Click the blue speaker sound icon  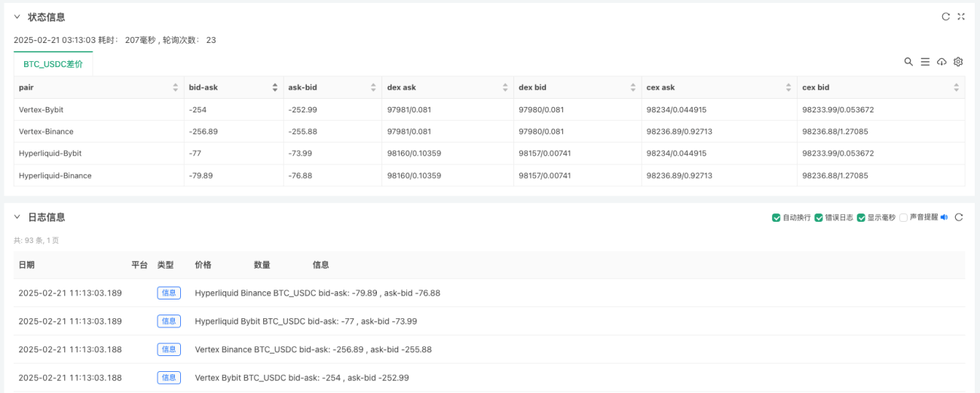tap(944, 217)
